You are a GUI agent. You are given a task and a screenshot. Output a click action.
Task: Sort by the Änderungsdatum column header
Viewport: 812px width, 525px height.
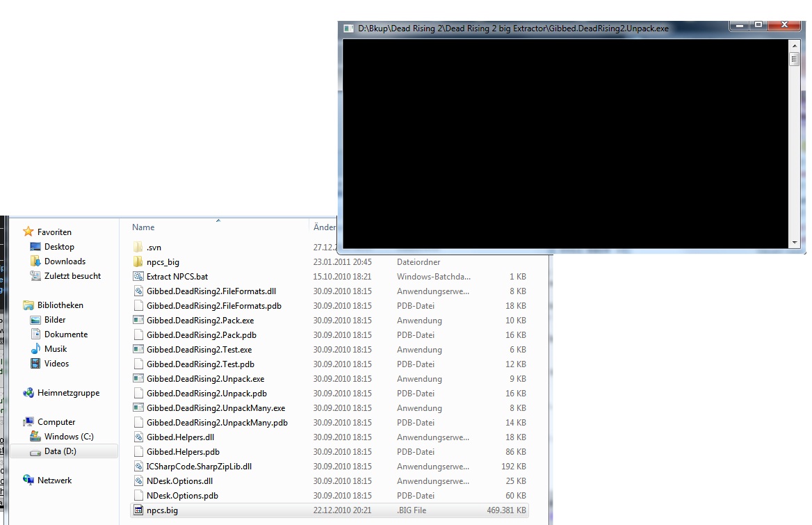(x=324, y=227)
